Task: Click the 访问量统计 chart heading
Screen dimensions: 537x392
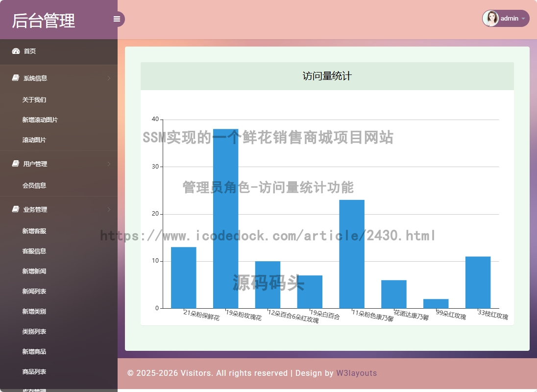Action: pos(327,76)
